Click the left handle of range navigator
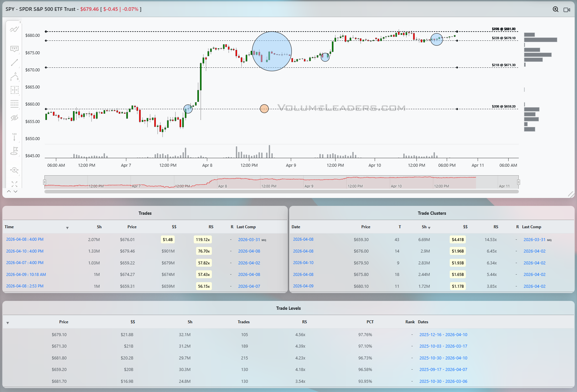The image size is (577, 392). coord(44,182)
